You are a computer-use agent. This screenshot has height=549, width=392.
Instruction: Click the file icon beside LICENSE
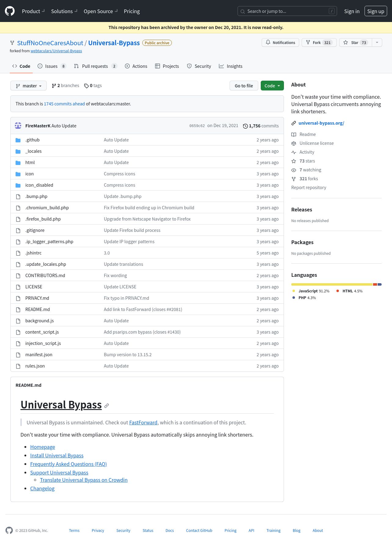coord(18,287)
